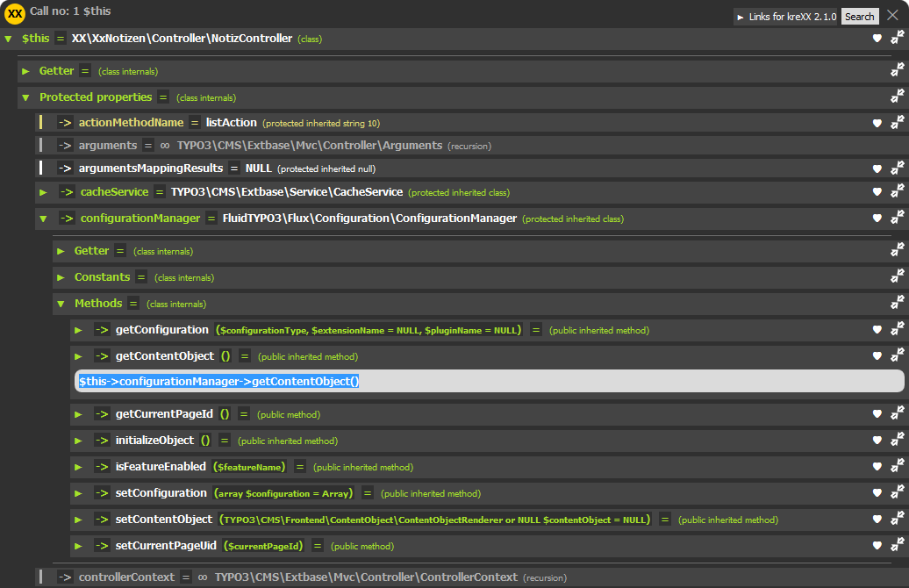Click the actionMethodName property text

pos(131,122)
